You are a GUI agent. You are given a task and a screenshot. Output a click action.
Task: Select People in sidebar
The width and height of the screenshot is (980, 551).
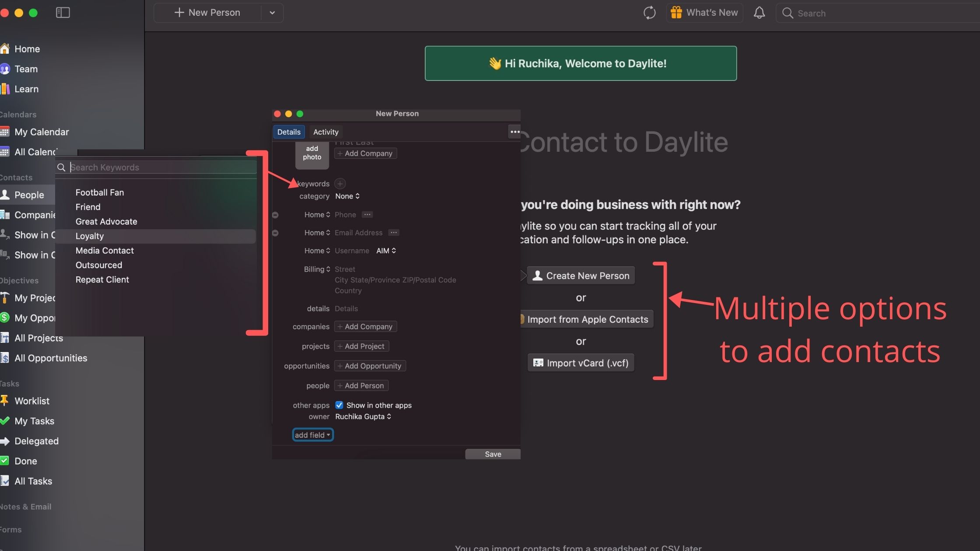[x=27, y=195]
